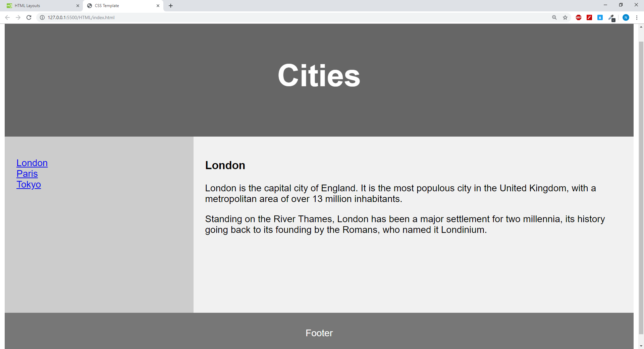This screenshot has width=644, height=349.
Task: Open the profile avatar N
Action: click(x=626, y=17)
